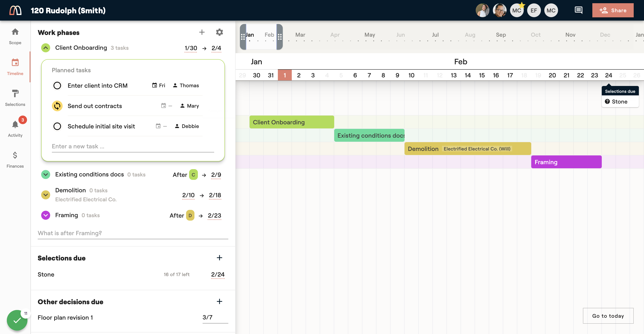Grab left handle of timeline range slider
The width and height of the screenshot is (644, 334).
[x=243, y=37]
